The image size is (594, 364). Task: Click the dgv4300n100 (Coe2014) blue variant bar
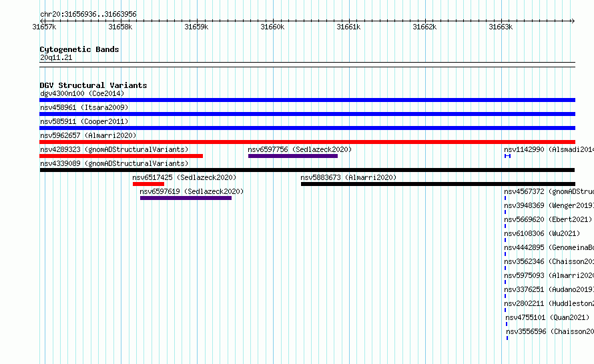tap(307, 100)
